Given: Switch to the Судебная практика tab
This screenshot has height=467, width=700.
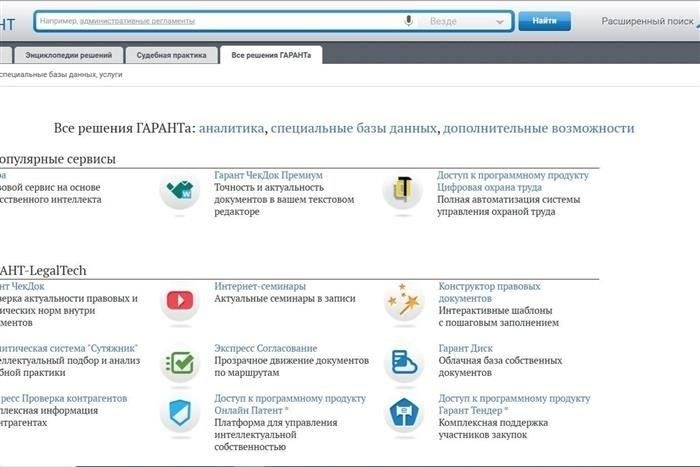Looking at the screenshot, I should 172,55.
